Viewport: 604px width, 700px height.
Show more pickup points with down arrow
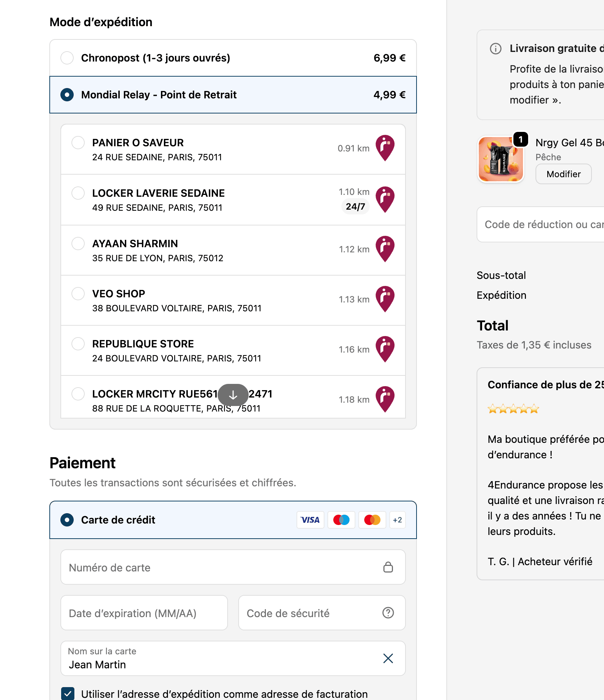pos(233,395)
